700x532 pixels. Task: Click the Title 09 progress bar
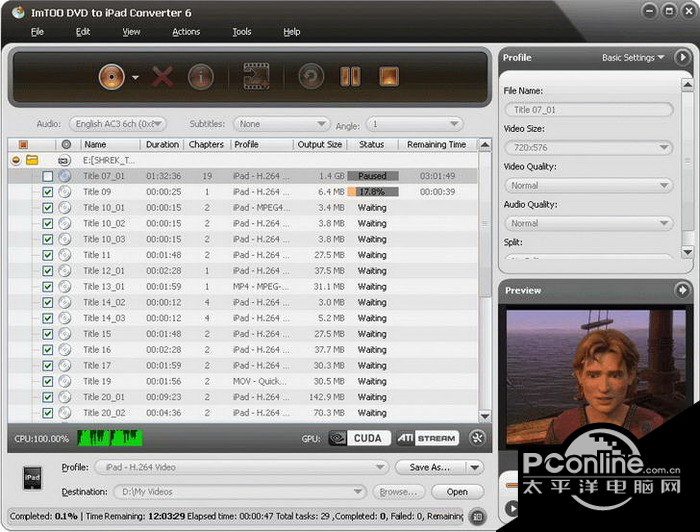tap(373, 192)
